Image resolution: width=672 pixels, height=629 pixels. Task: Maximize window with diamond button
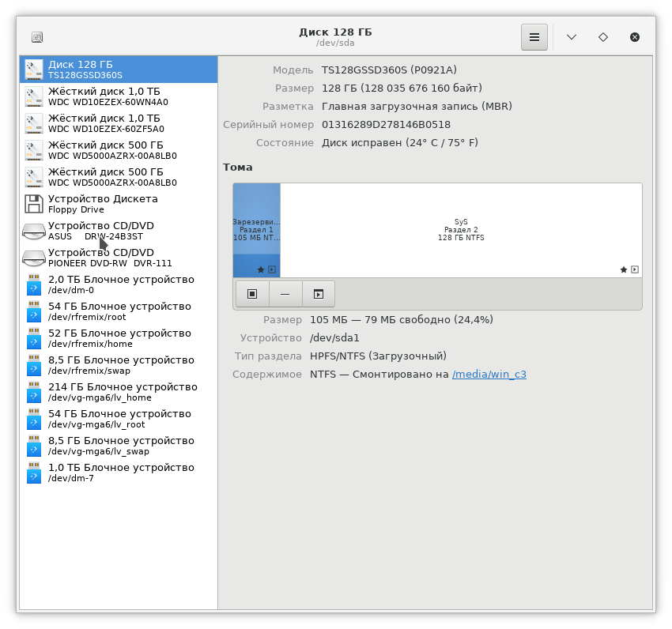pos(603,37)
